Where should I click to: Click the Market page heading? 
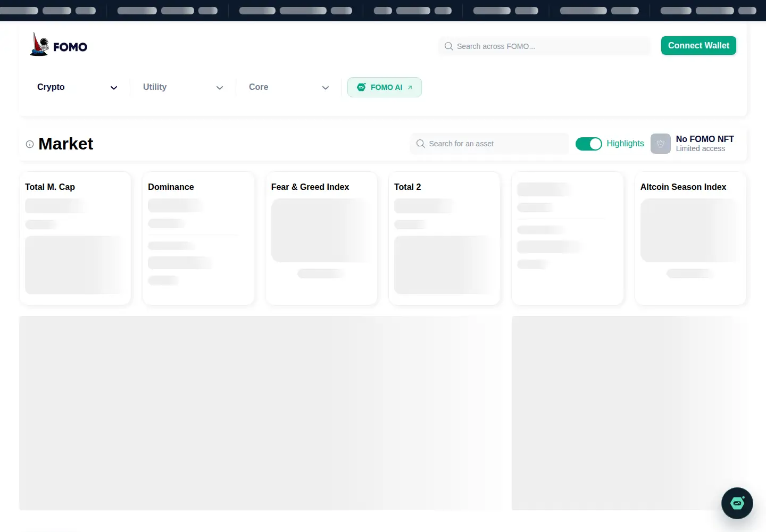click(x=66, y=144)
